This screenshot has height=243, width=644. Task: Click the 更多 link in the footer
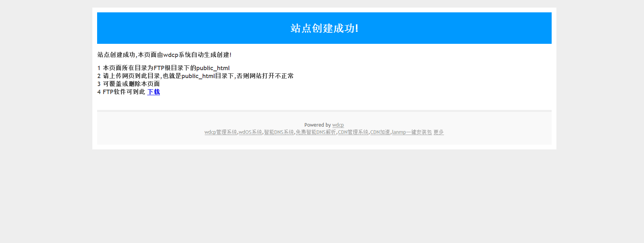(439, 132)
